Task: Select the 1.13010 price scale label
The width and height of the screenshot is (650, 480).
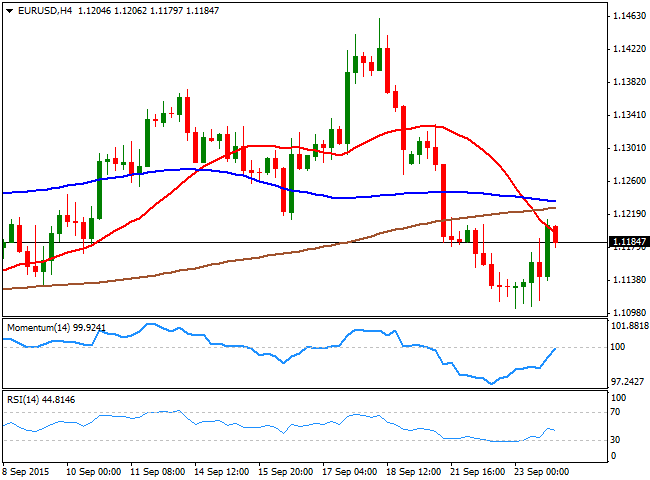Action: pyautogui.click(x=629, y=148)
